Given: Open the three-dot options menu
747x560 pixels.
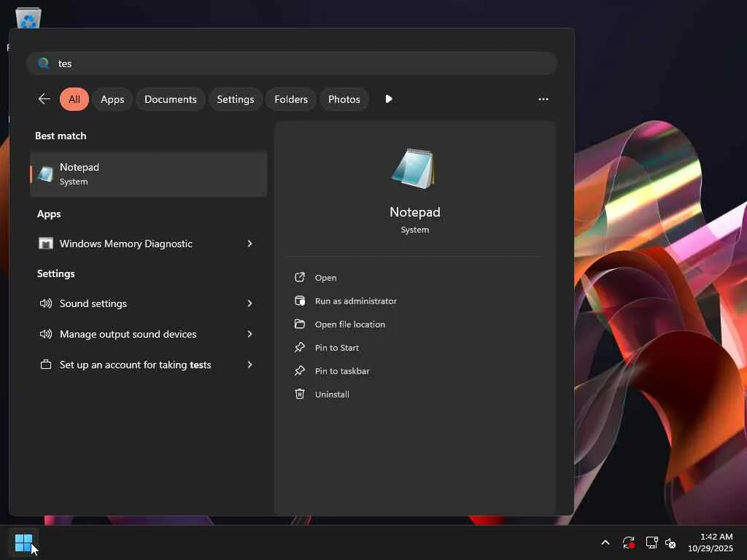Looking at the screenshot, I should [x=543, y=99].
